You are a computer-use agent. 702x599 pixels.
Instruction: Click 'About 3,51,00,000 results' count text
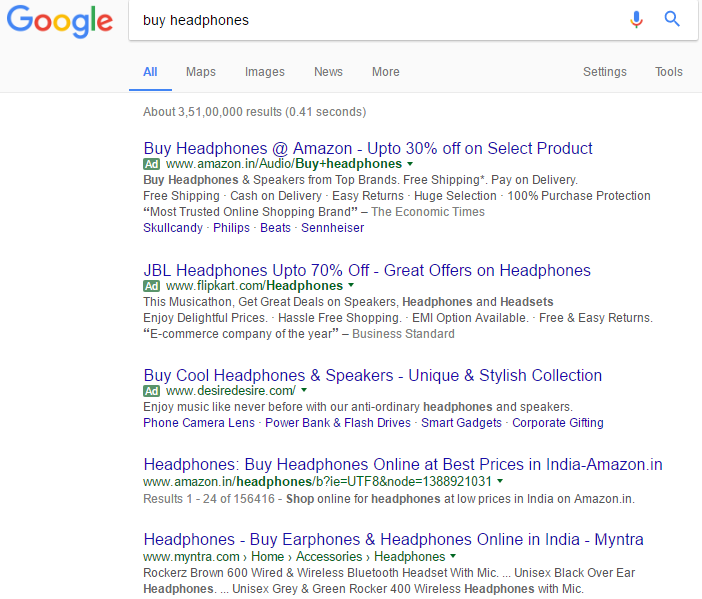coord(255,112)
